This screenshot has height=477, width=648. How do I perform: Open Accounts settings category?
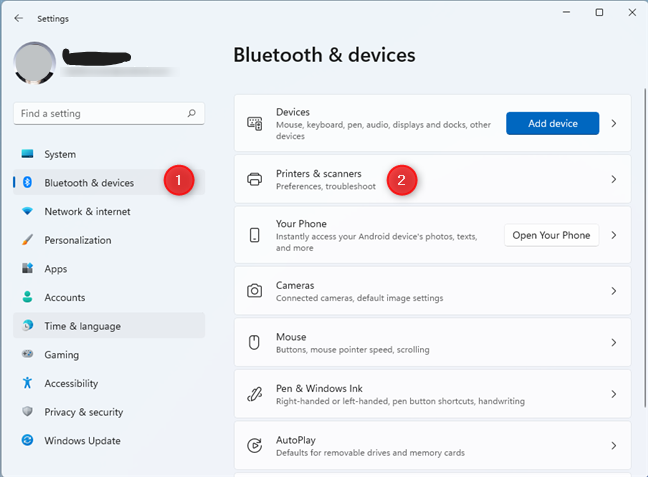click(109, 297)
